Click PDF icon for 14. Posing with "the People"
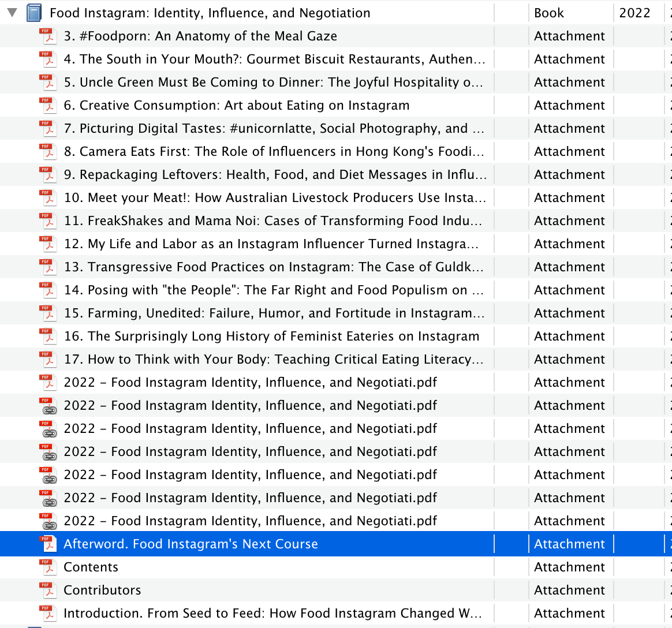Viewport: 672px width, 628px height. tap(48, 290)
